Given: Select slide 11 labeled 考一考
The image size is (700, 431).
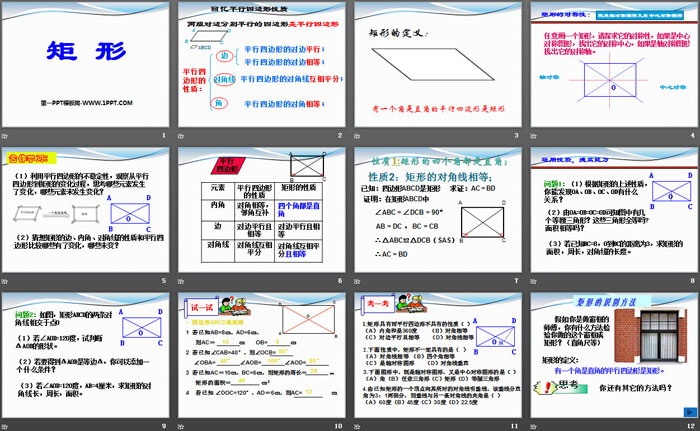Looking at the screenshot, I should pos(438,355).
